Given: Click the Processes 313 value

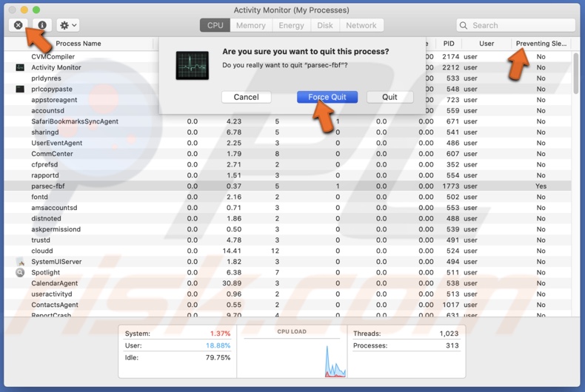Looking at the screenshot, I should click(452, 345).
